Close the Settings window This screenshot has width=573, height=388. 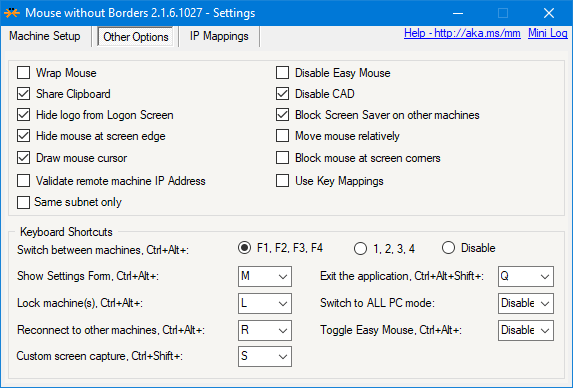(x=549, y=13)
